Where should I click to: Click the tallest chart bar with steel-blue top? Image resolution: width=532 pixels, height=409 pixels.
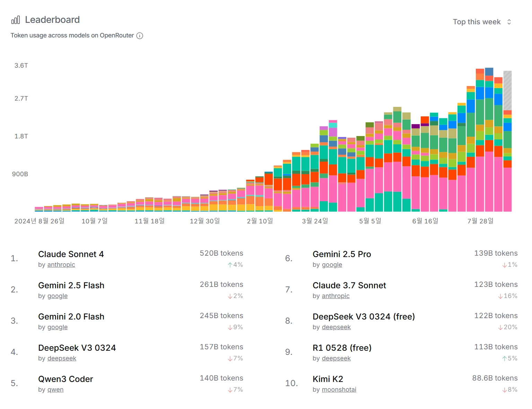pos(489,139)
